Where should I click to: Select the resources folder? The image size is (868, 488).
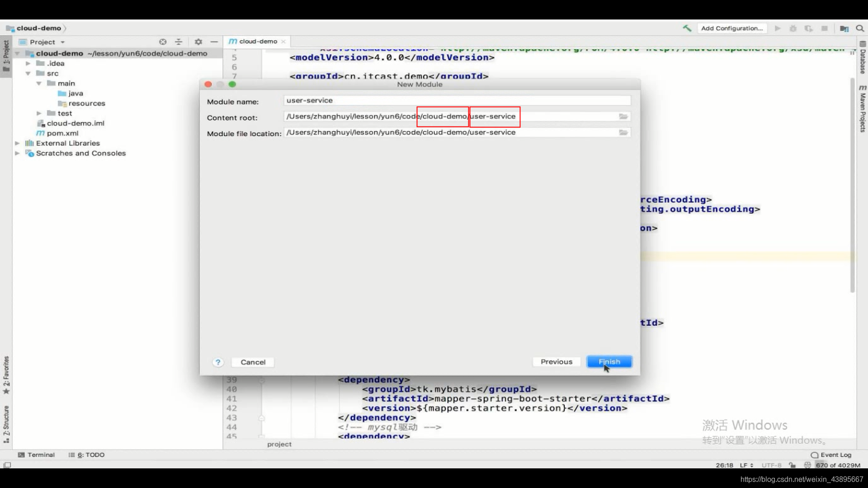click(81, 103)
